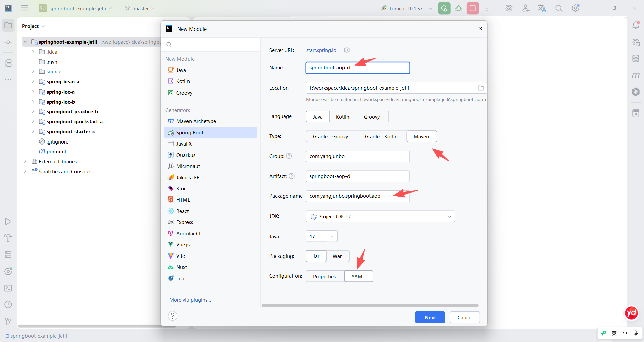Focus the Package name input field

tap(358, 196)
